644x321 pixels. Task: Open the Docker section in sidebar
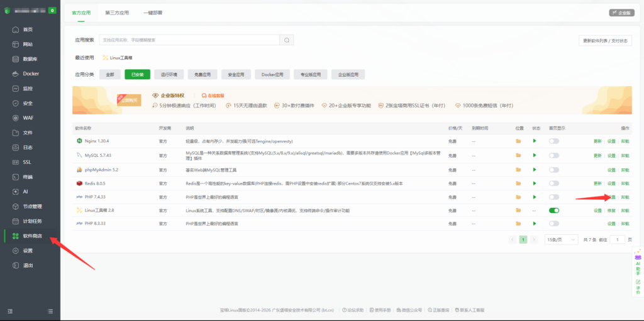point(30,74)
